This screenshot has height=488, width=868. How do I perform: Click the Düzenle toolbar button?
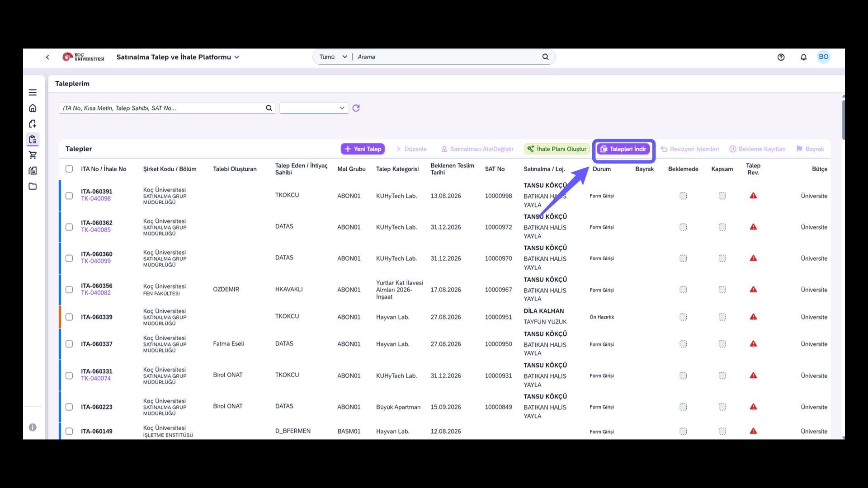pos(411,149)
